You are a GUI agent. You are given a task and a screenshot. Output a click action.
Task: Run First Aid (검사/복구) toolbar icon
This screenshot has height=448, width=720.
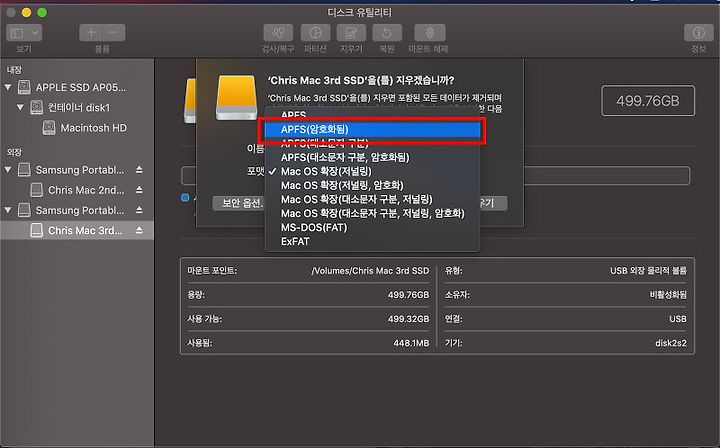(278, 33)
